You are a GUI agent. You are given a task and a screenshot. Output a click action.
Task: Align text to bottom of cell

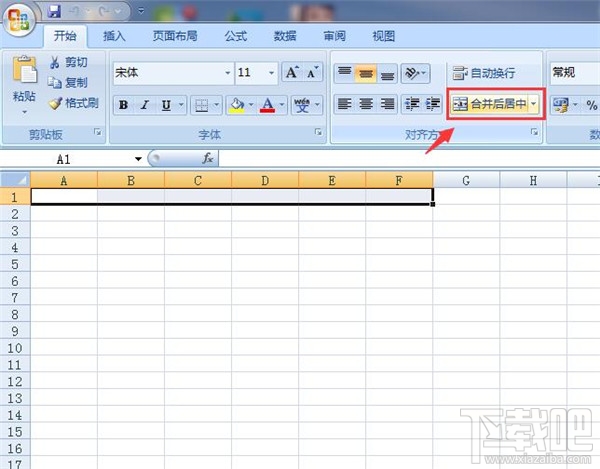(x=387, y=73)
